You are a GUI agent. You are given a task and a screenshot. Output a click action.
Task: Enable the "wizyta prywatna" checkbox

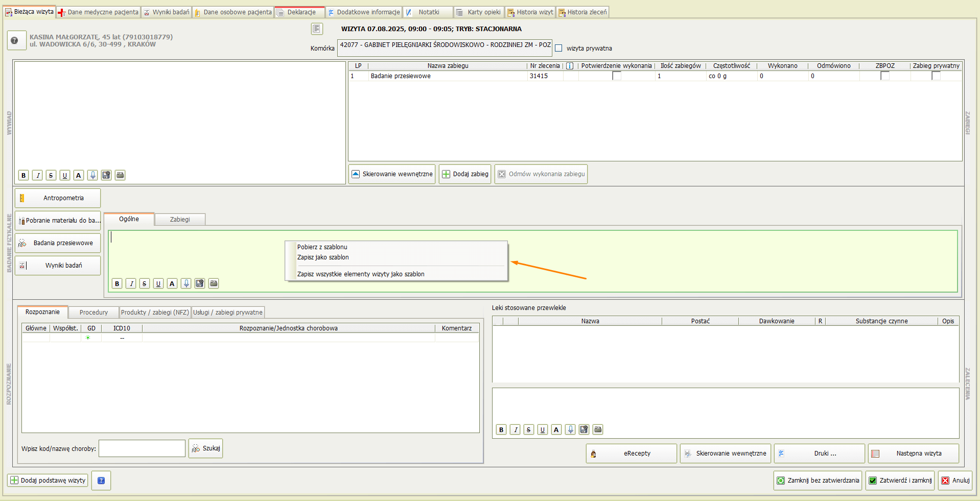click(558, 49)
